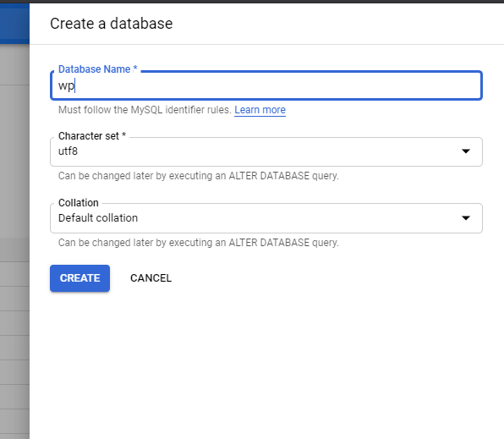Click the hint text below Collation
This screenshot has width=504, height=439.
199,243
